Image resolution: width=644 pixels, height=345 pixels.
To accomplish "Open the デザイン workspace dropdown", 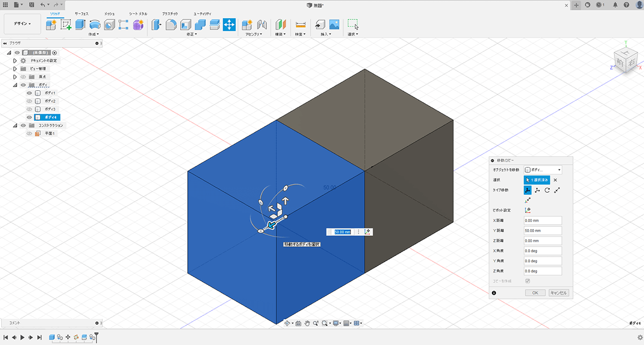I will click(23, 24).
